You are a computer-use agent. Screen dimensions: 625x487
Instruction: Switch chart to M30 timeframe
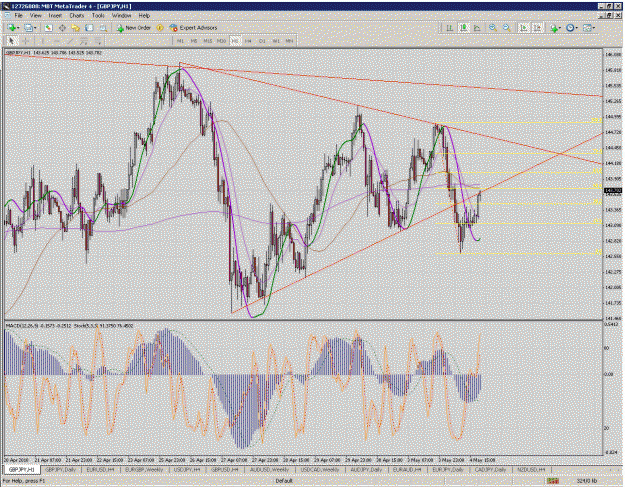tap(221, 41)
